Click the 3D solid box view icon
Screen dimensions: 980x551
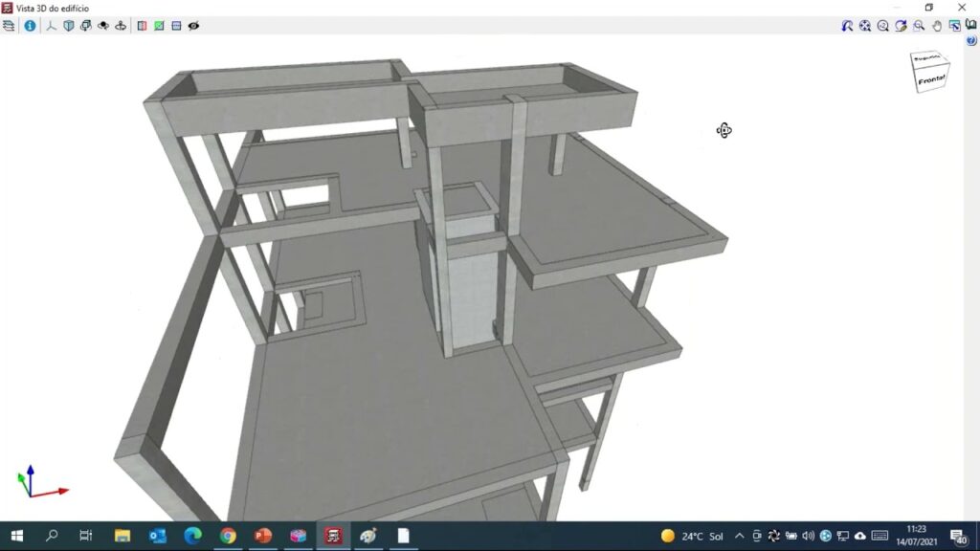(x=69, y=26)
